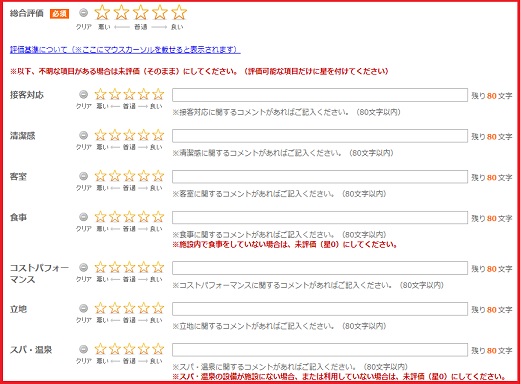Screen dimensions: 521x384
Task: Open the 評価基準について link
Action: point(125,50)
